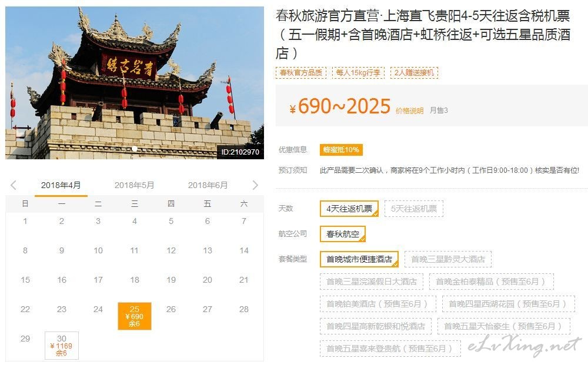Click the 航空公司 label
This screenshot has width=588, height=365.
[292, 234]
